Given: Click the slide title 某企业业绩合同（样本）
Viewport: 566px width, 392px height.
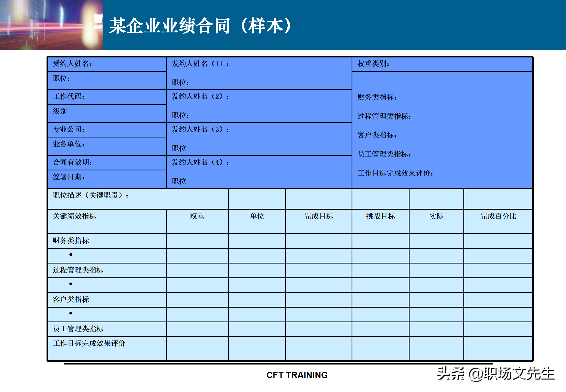Looking at the screenshot, I should [x=201, y=26].
